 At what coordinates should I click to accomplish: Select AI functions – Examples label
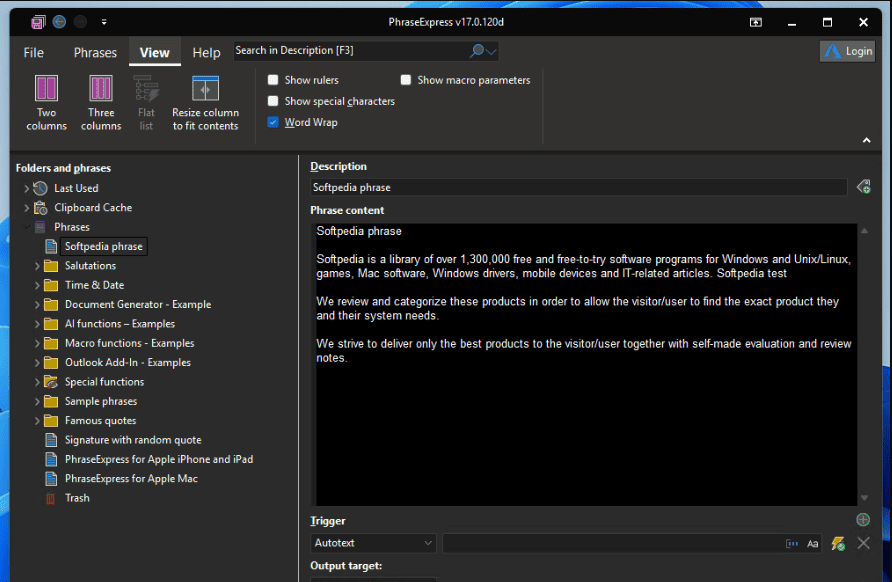point(119,324)
